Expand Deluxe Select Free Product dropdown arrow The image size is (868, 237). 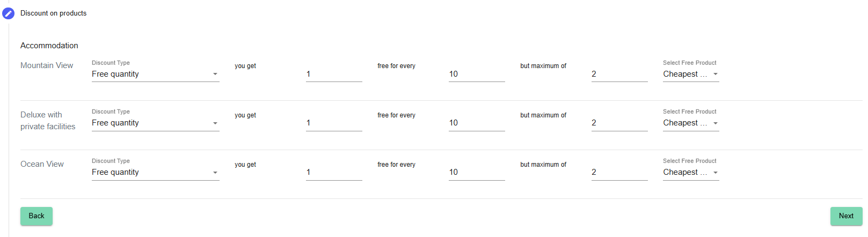pos(716,123)
